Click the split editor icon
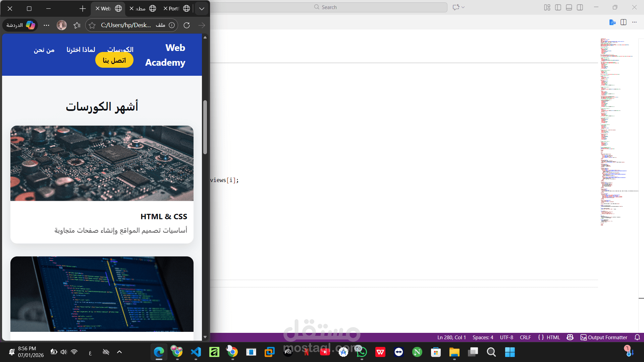The height and width of the screenshot is (362, 644). [x=624, y=22]
